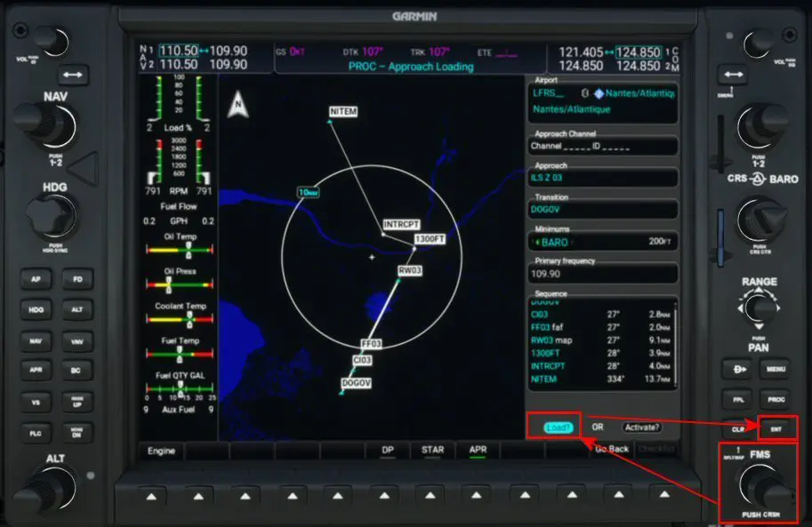Toggle the APR approach mode key
The width and height of the screenshot is (812, 527).
point(36,370)
